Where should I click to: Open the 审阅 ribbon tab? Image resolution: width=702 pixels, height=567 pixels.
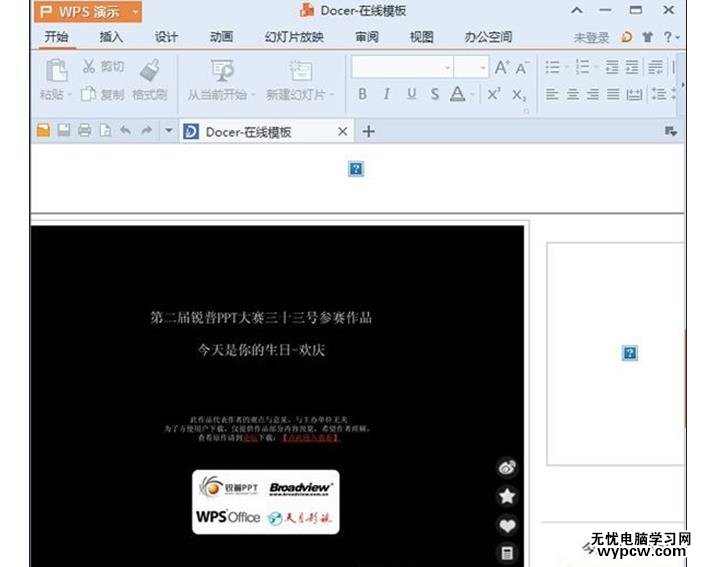click(367, 37)
